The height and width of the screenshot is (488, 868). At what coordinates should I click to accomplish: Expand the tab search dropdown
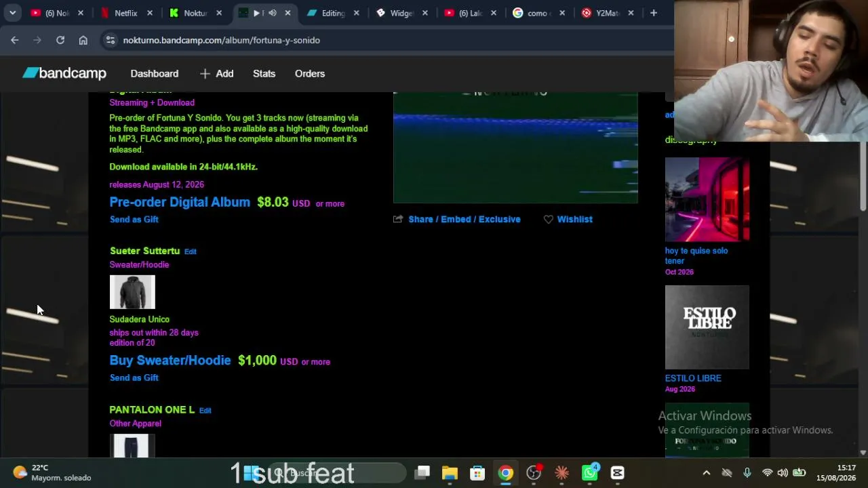tap(12, 13)
